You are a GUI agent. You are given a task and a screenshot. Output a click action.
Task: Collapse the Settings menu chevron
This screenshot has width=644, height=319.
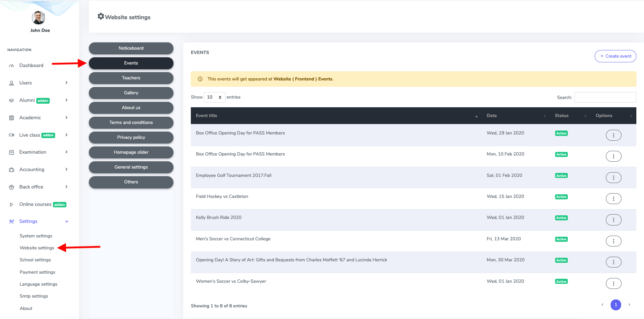coord(66,221)
